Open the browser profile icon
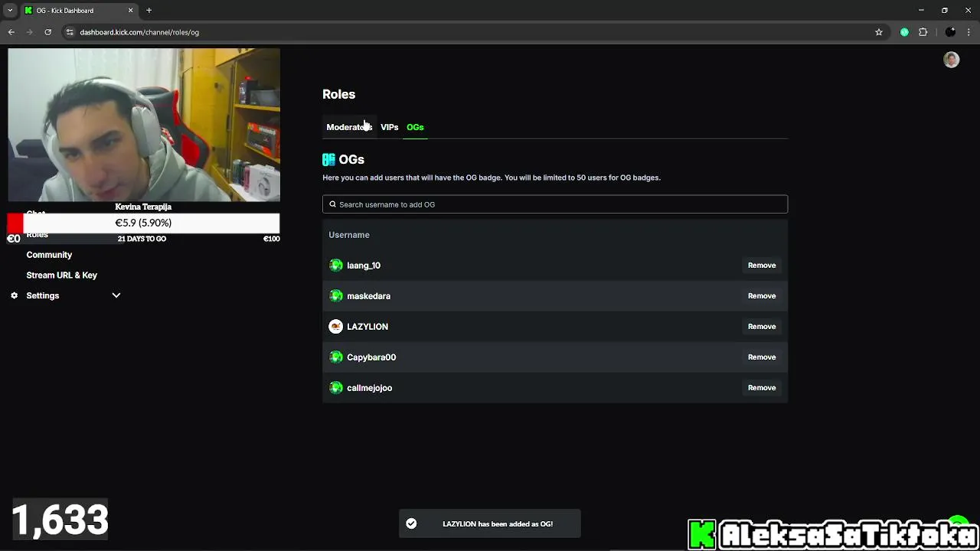 click(950, 32)
